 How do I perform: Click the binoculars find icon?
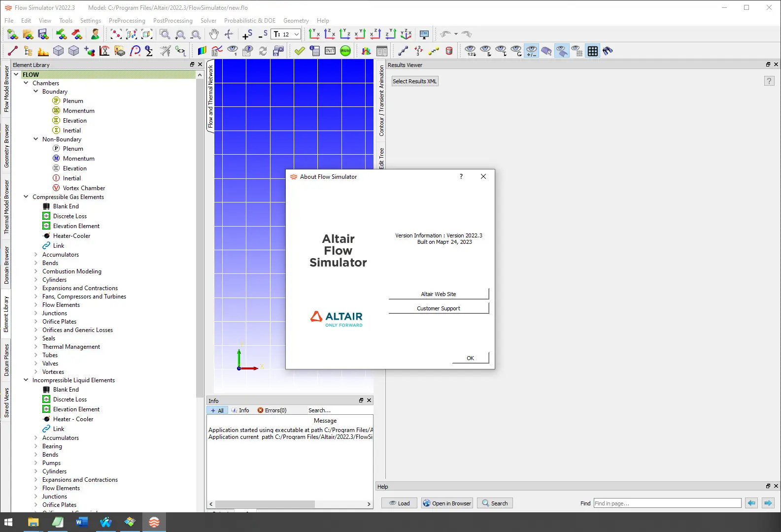point(608,51)
